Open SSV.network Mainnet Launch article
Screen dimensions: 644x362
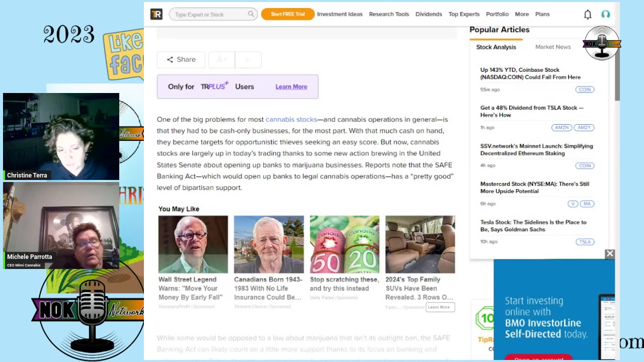[x=536, y=149]
